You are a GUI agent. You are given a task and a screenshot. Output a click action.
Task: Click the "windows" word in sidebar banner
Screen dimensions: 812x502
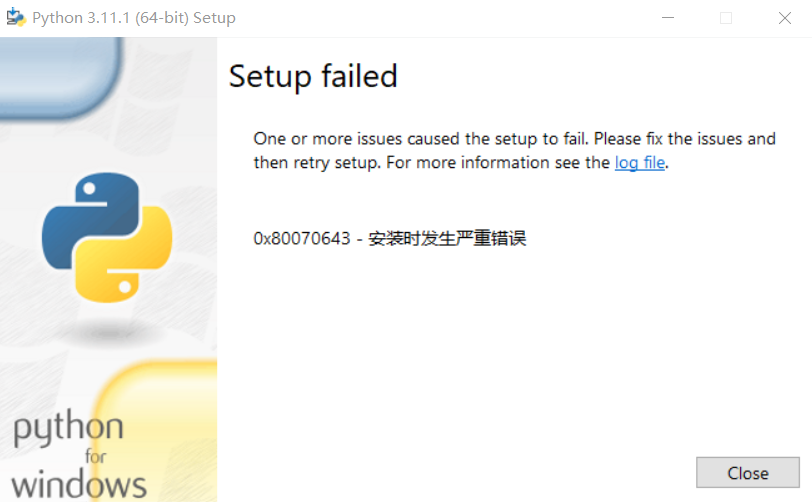(79, 485)
